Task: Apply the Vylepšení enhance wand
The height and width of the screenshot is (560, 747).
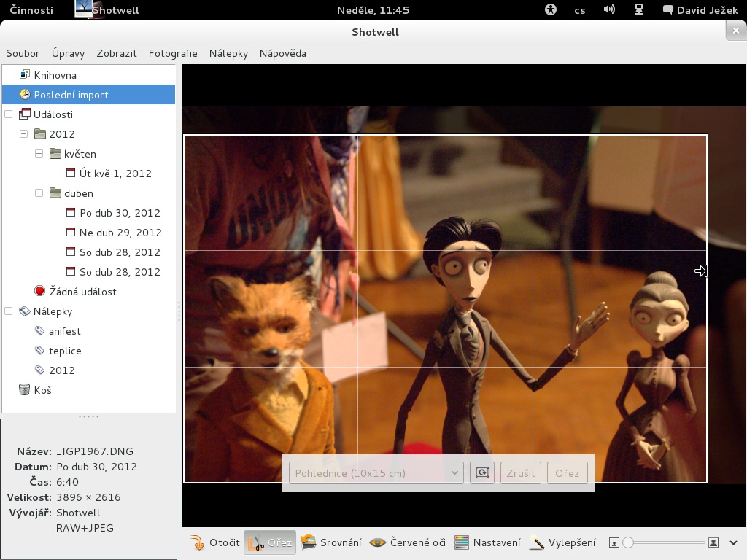Action: (x=562, y=542)
